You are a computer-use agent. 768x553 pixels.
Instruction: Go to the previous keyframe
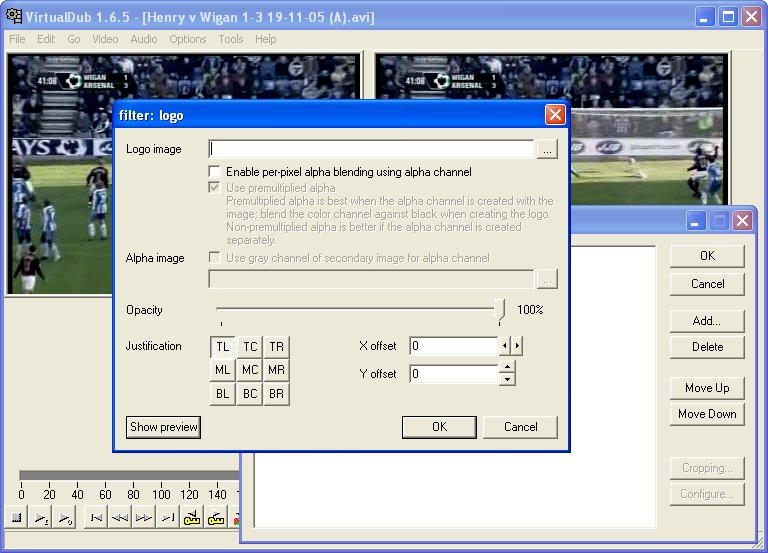tap(193, 517)
